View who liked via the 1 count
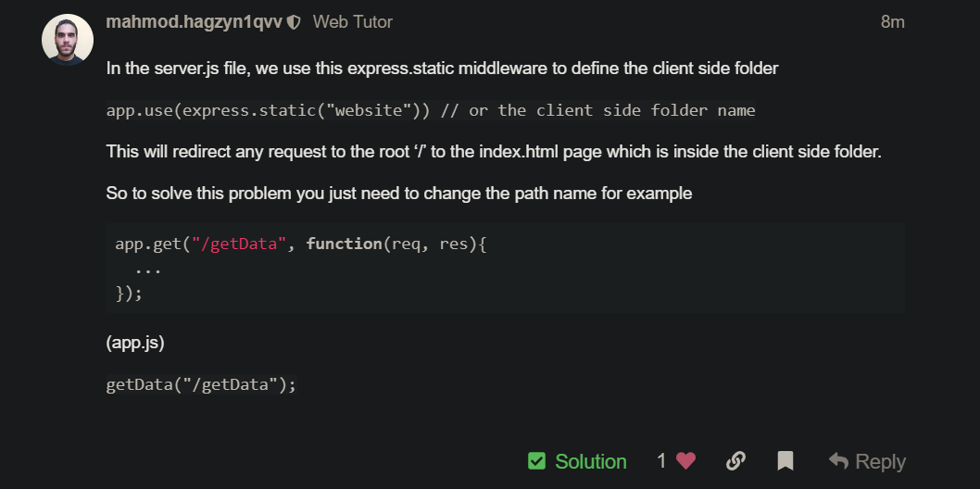980x489 pixels. (661, 461)
